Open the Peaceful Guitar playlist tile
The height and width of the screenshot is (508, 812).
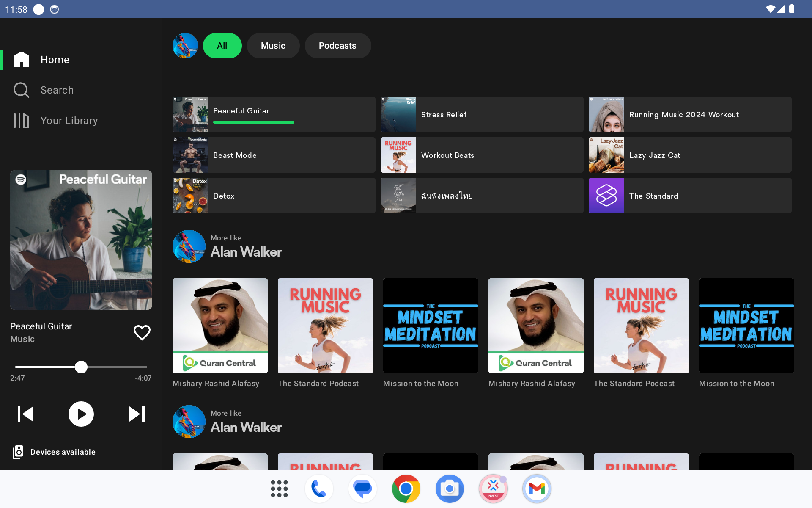274,114
